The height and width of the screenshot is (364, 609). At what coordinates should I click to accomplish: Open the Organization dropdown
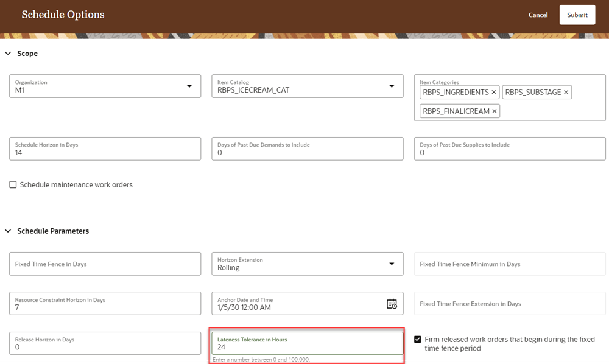click(x=189, y=86)
